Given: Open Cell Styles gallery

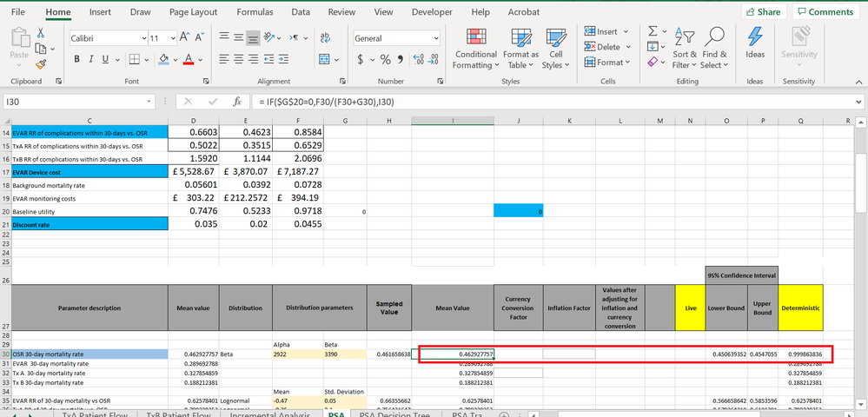Looking at the screenshot, I should [x=555, y=49].
